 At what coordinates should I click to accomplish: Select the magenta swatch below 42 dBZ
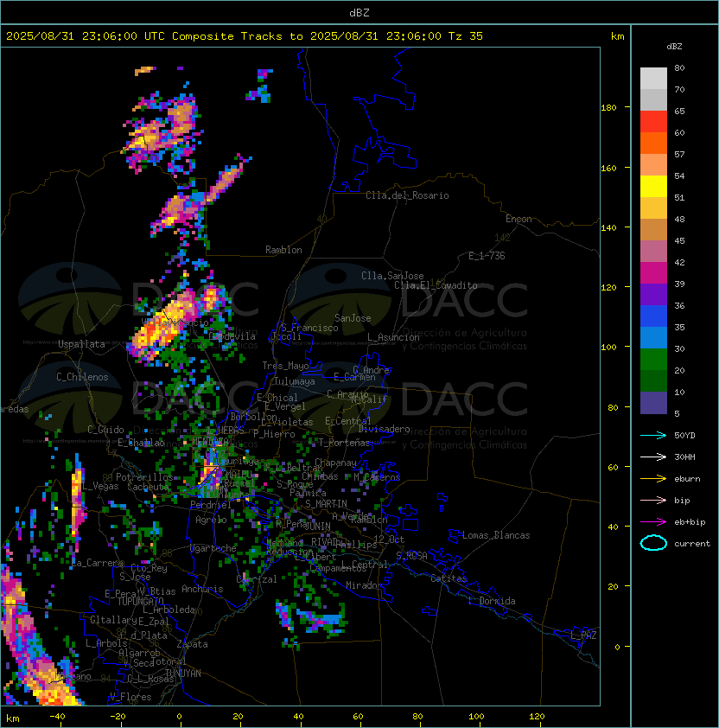(653, 273)
